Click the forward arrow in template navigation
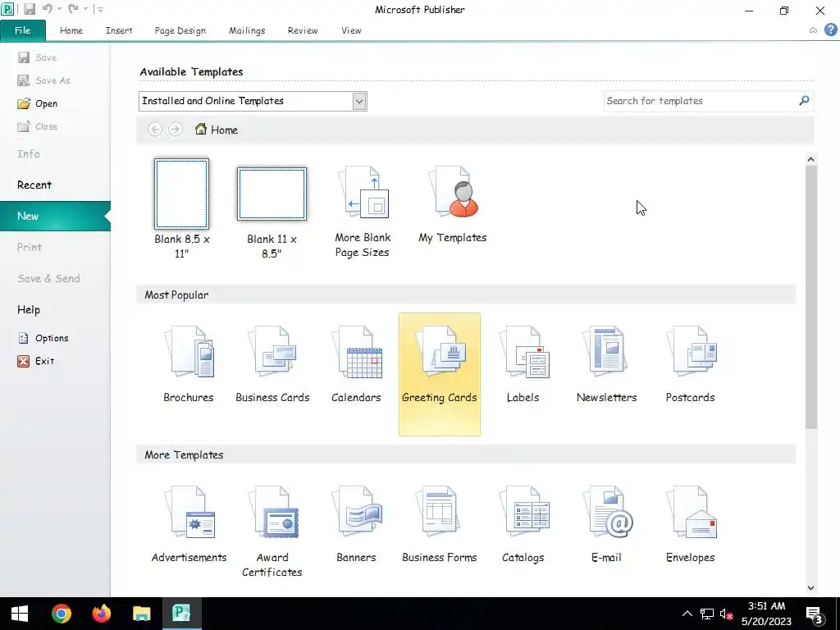This screenshot has height=630, width=840. [x=176, y=129]
